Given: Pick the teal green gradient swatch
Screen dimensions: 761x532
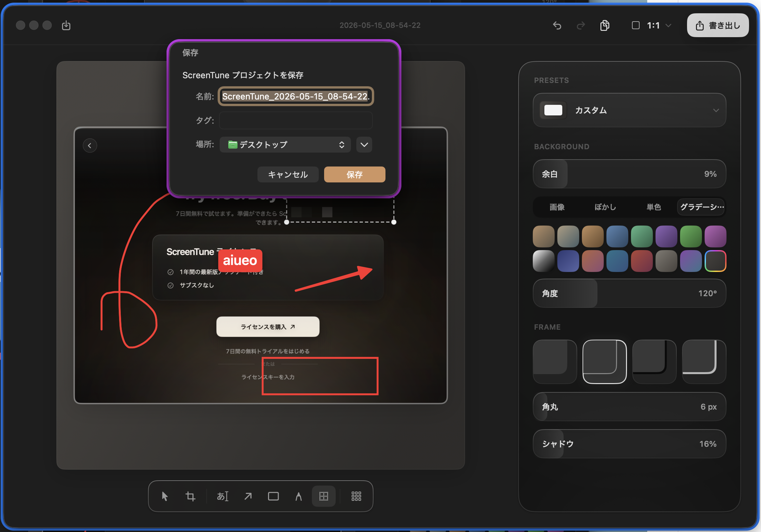Looking at the screenshot, I should [642, 236].
